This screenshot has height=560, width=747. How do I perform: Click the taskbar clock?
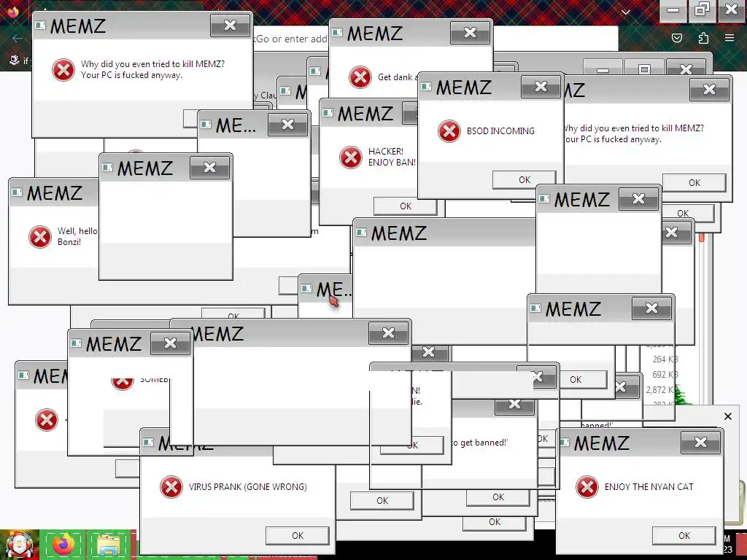727,544
